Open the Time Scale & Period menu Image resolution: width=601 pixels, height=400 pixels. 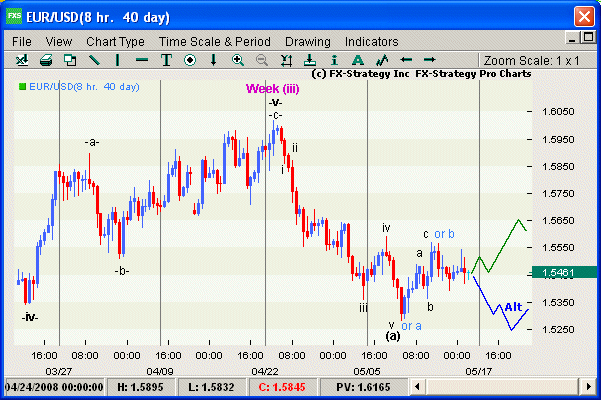tap(215, 41)
